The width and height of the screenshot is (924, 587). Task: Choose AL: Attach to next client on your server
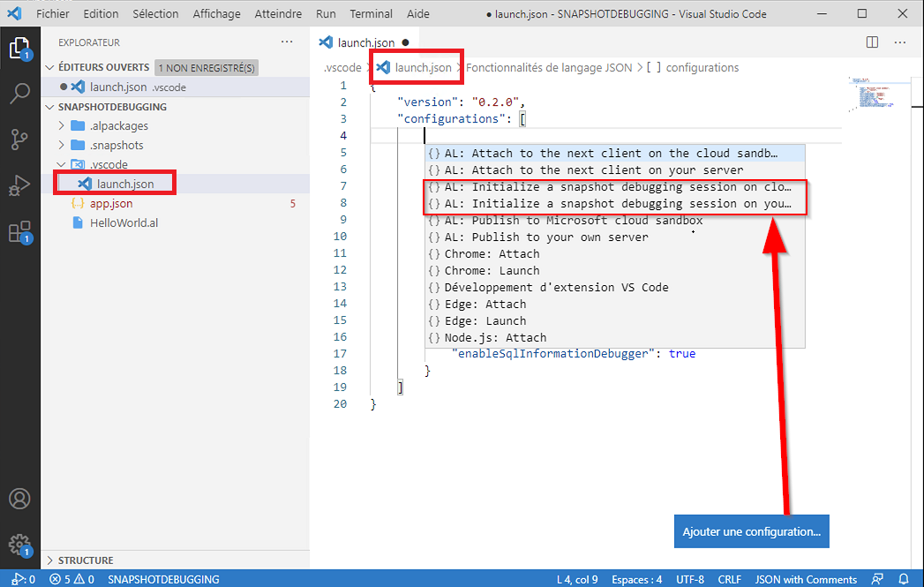(x=614, y=169)
